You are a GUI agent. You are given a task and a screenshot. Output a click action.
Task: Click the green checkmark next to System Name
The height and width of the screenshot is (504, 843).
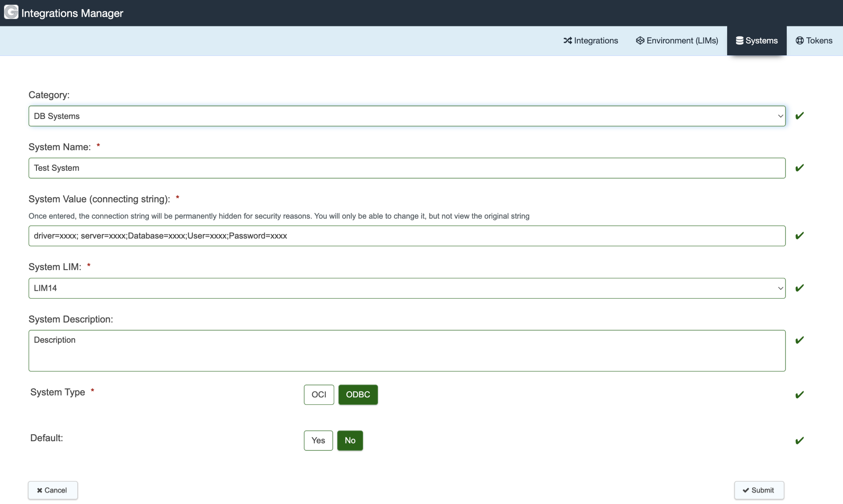(800, 168)
